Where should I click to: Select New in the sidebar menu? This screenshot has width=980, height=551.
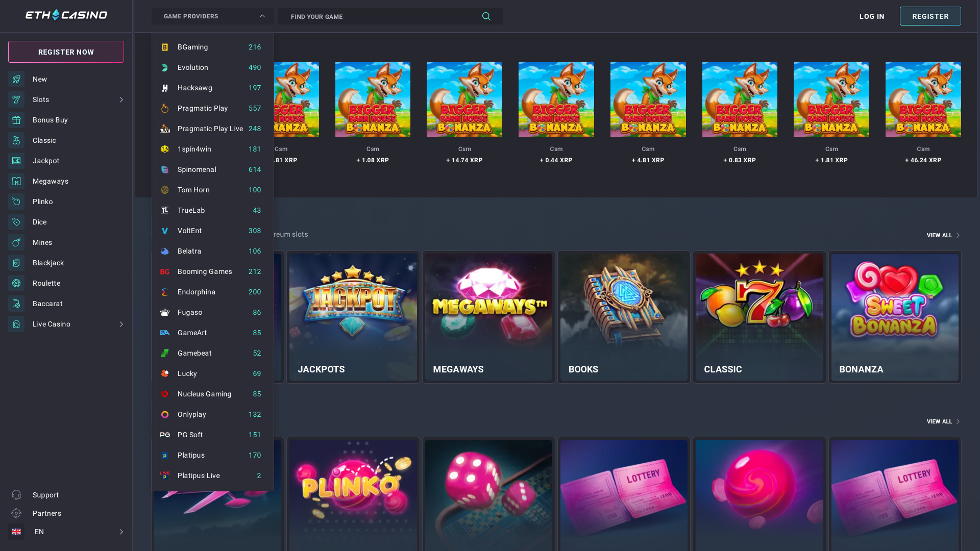click(x=40, y=79)
